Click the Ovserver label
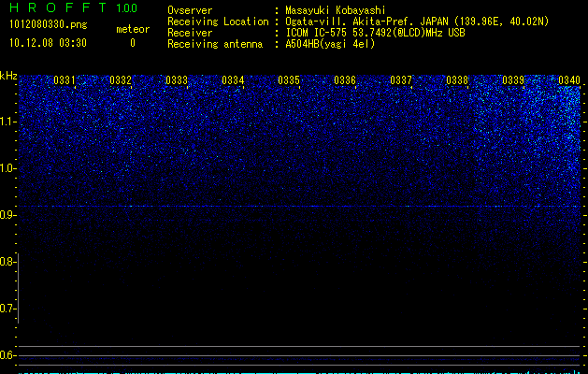This screenshot has height=374, width=588. click(190, 10)
